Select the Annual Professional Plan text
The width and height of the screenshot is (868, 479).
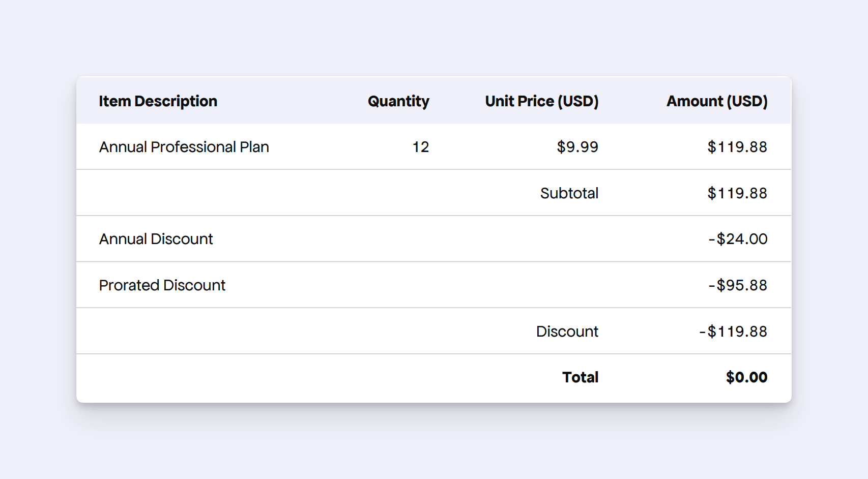pyautogui.click(x=184, y=147)
